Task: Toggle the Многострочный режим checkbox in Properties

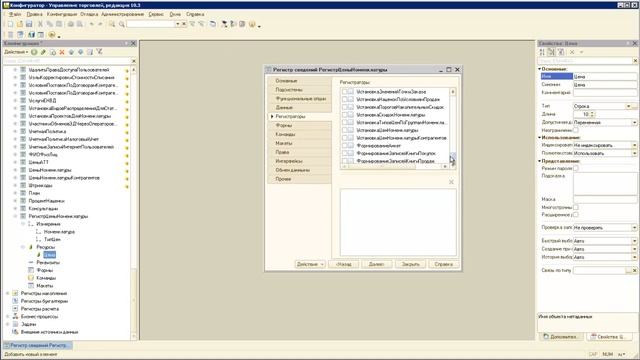Action: click(x=576, y=207)
